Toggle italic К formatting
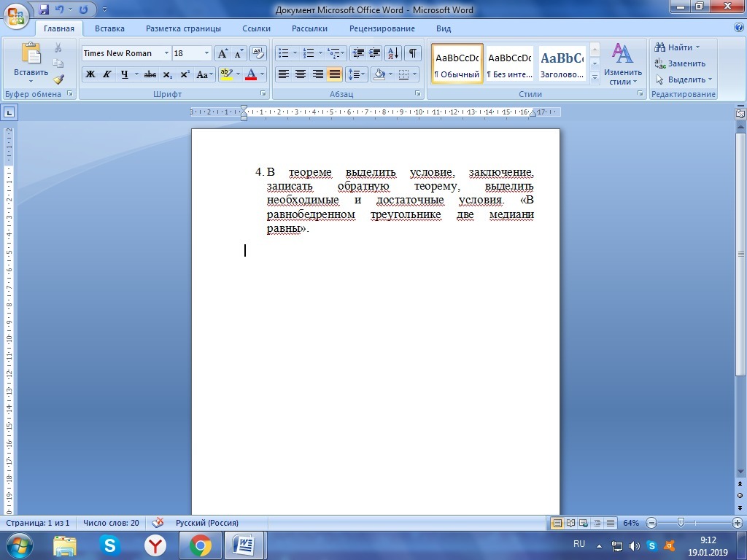 click(x=107, y=74)
